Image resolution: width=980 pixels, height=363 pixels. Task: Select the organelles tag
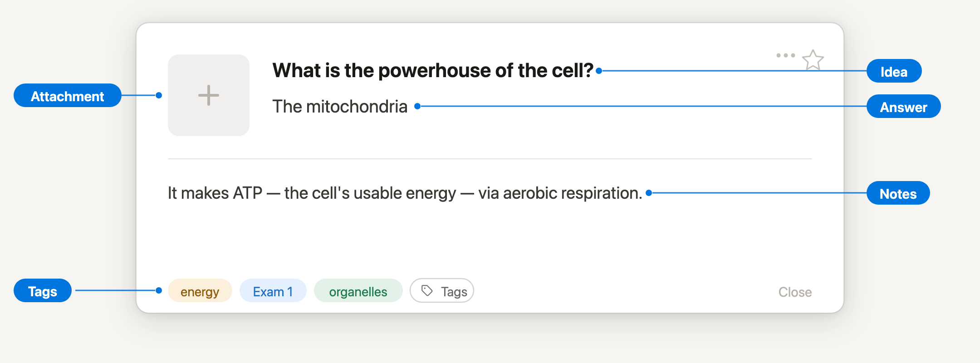click(x=358, y=290)
